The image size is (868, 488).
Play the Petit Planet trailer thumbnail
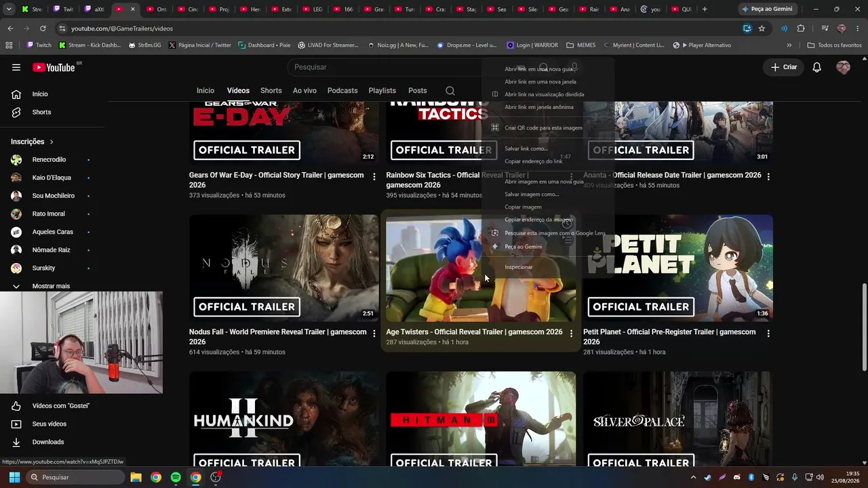click(x=678, y=268)
